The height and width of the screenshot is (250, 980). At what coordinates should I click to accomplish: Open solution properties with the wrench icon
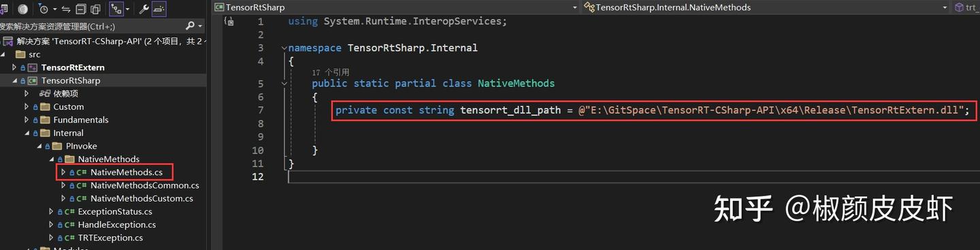144,9
